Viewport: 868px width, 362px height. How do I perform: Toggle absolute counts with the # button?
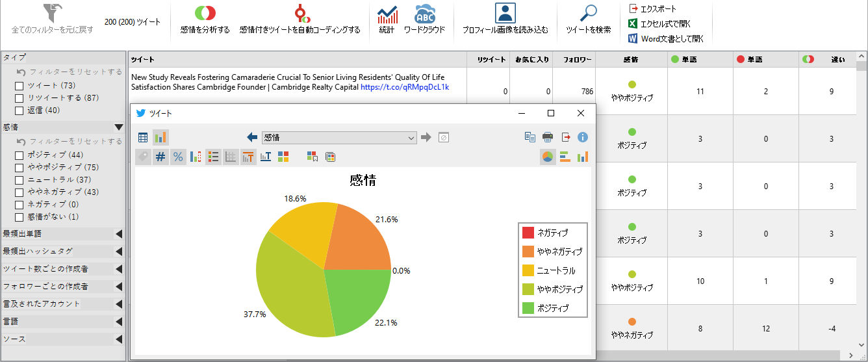point(160,157)
